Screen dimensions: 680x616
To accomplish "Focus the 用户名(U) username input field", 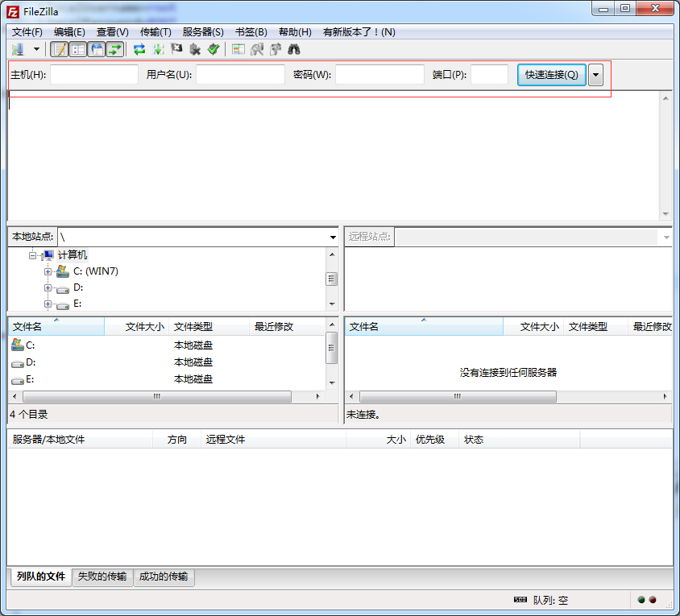I will [240, 75].
